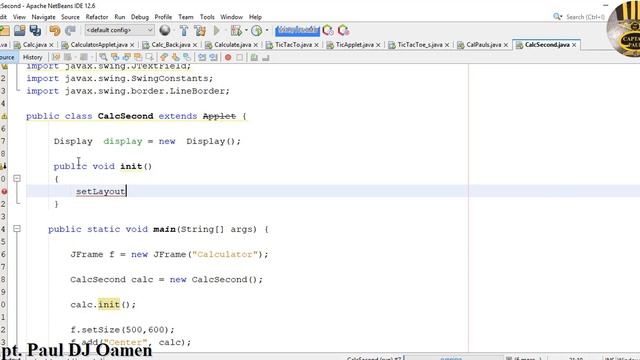The width and height of the screenshot is (640, 360).
Task: Select the History view button
Action: point(33,58)
